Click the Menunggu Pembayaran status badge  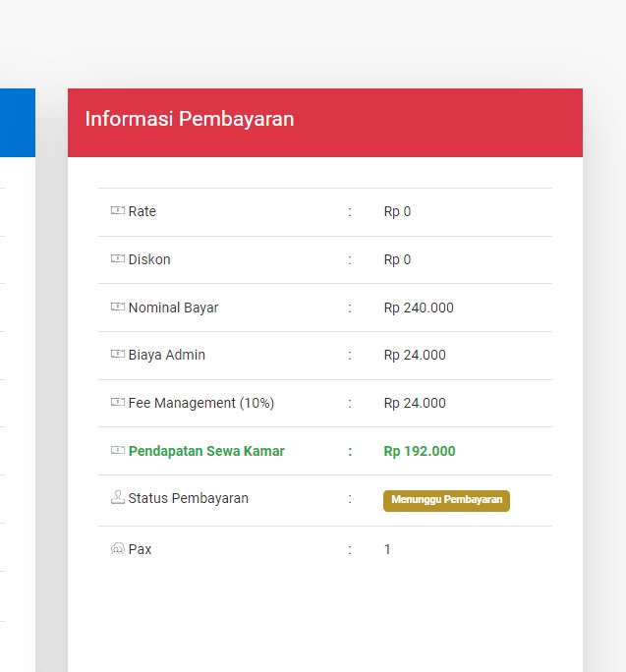446,500
